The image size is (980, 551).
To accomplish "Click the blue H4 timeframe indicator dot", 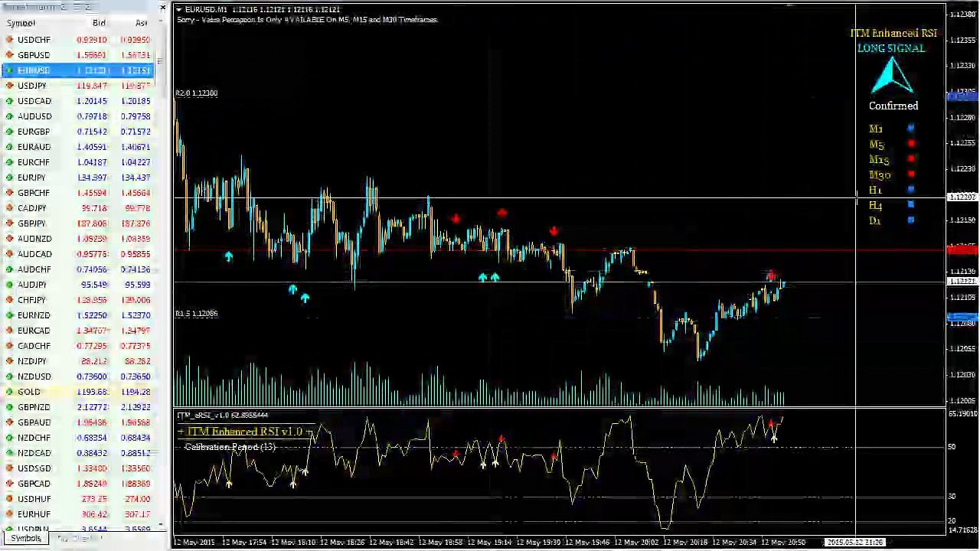I will tap(910, 205).
